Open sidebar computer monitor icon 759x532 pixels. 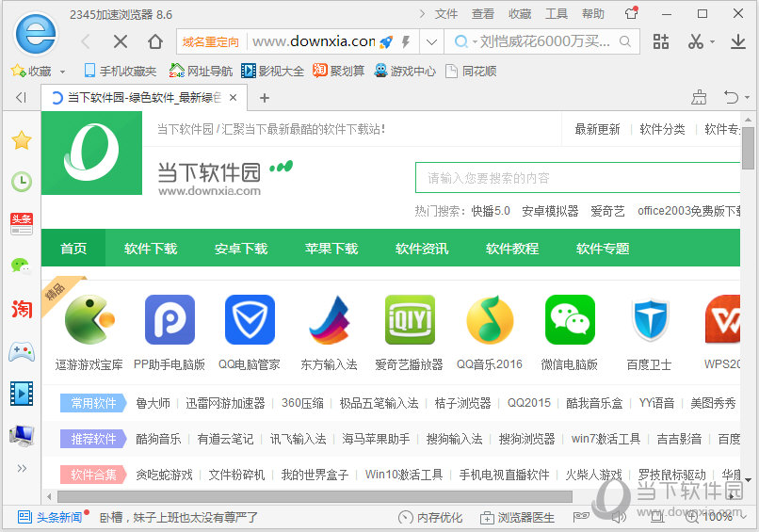[x=22, y=435]
